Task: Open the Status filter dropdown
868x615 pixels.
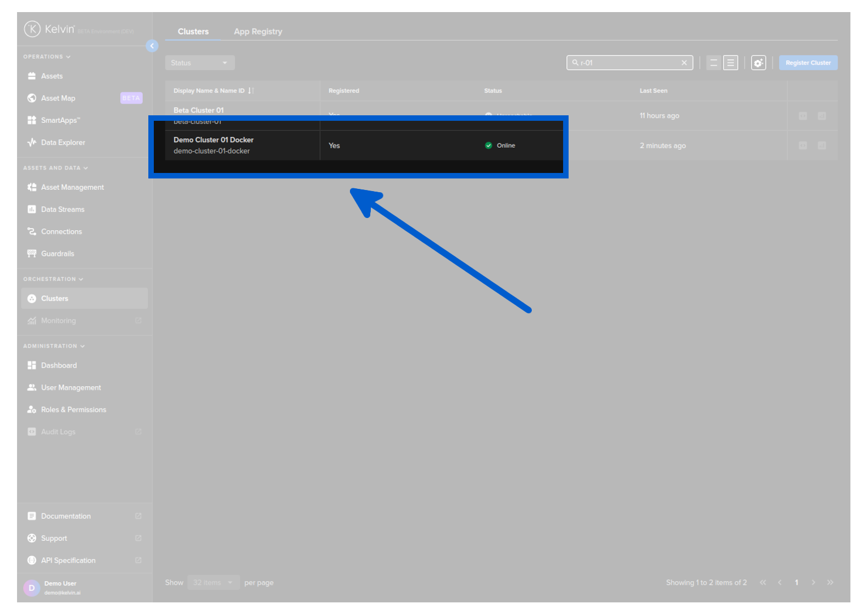Action: point(199,63)
